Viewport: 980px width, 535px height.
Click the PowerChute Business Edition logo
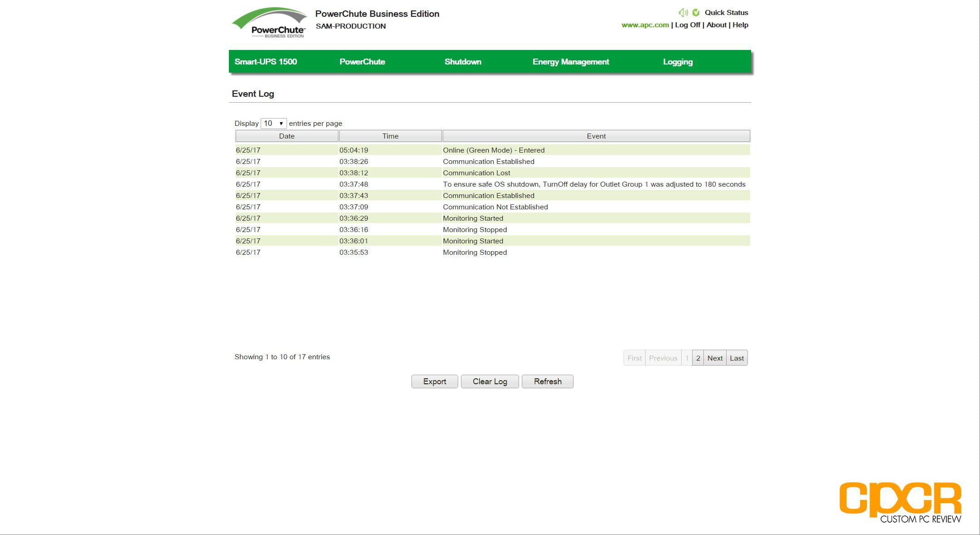point(270,23)
